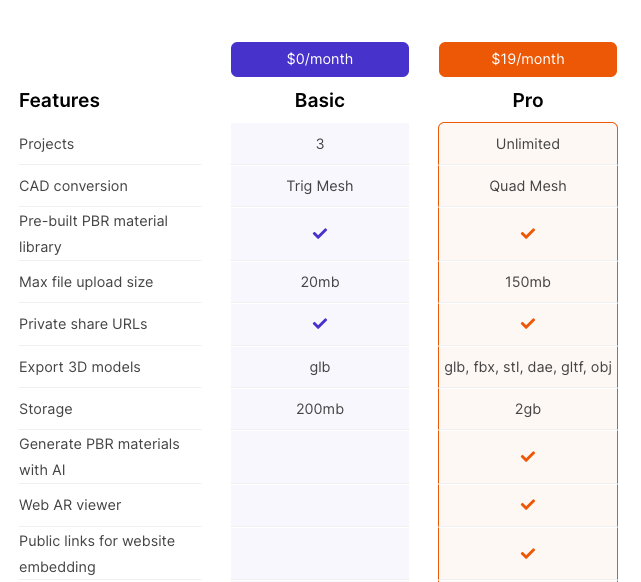Screen dimensions: 641x582
Task: Click Pro checkmark for Web AR viewer
Action: coord(528,505)
